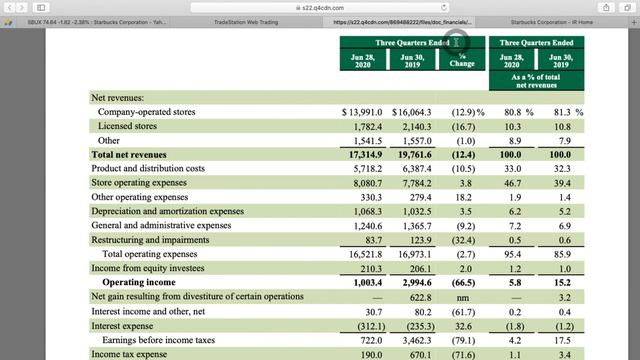The height and width of the screenshot is (360, 640).
Task: Focus the s22.q4cdn.com address bar
Action: (320, 7)
